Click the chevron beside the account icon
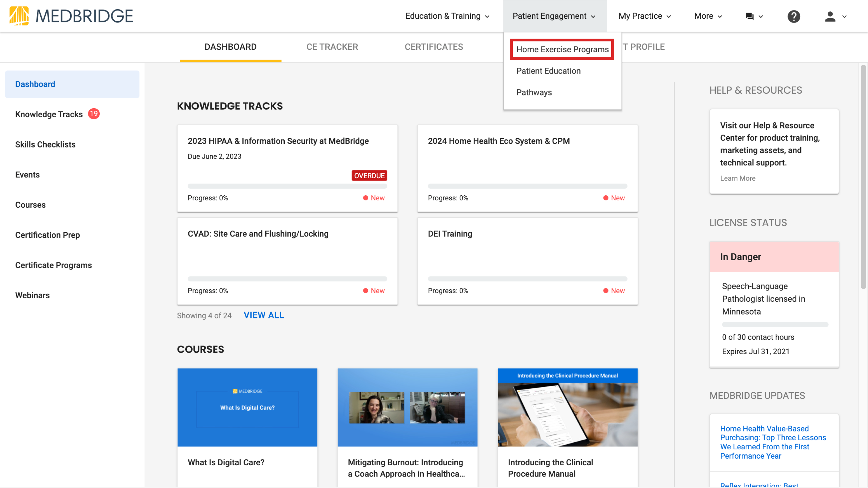This screenshot has height=488, width=868. coord(844,17)
